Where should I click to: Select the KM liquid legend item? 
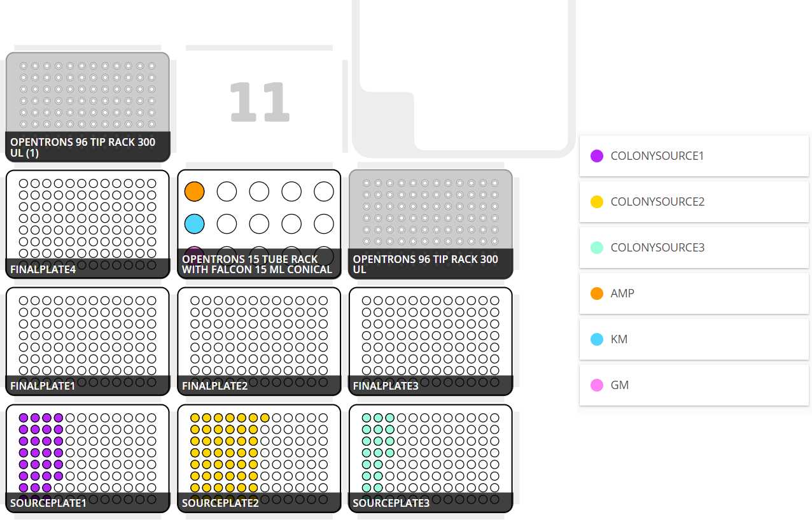tap(619, 339)
